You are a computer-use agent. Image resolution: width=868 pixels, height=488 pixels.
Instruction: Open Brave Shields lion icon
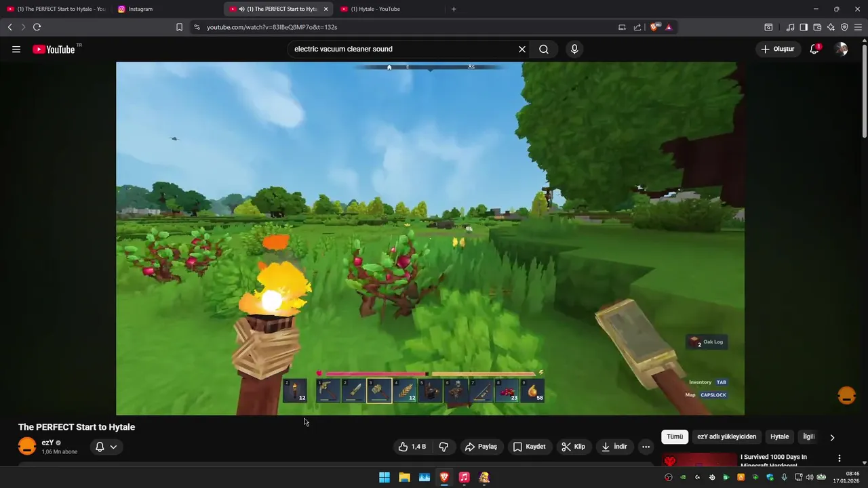(x=654, y=27)
